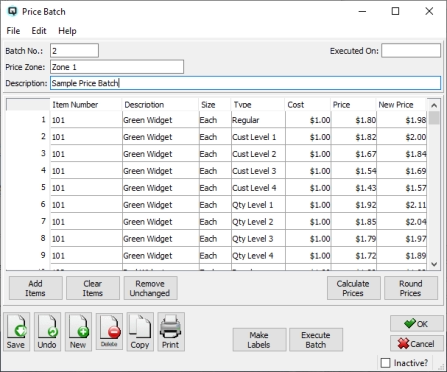Click the Print printer icon
447x372 pixels.
coord(171,332)
